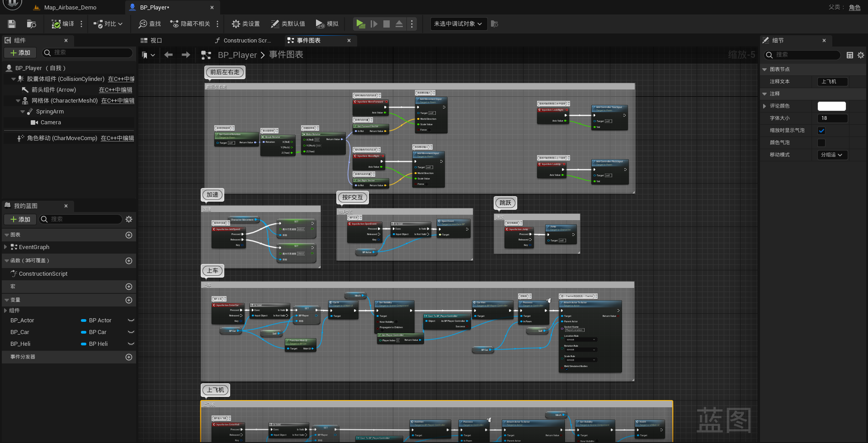Open graph bookmarks dropdown icon
Viewport: 868px width, 443px height.
pos(148,55)
